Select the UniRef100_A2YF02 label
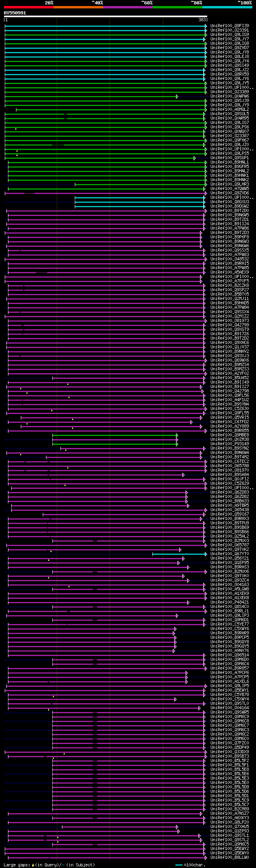 tap(230, 374)
